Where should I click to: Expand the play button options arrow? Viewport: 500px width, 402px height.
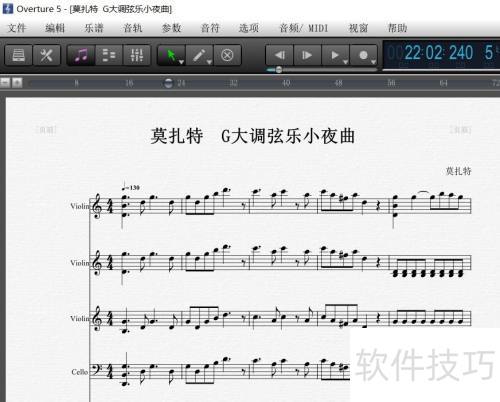(346, 62)
